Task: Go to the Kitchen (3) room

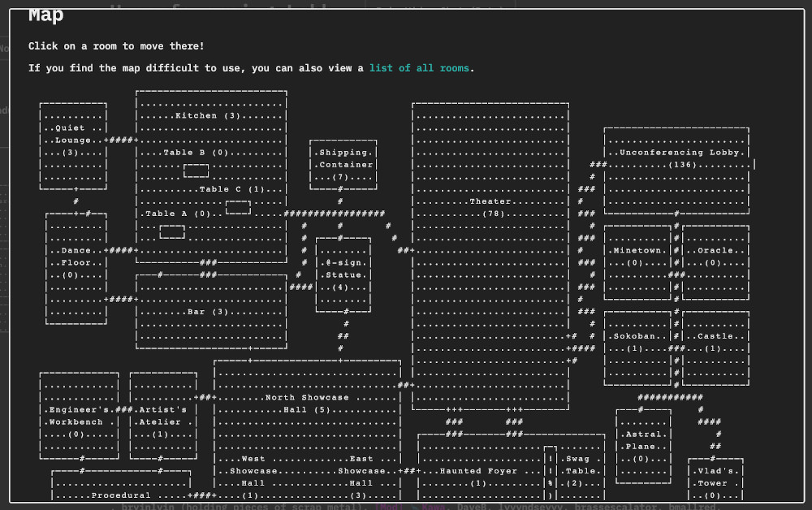Action: point(208,115)
